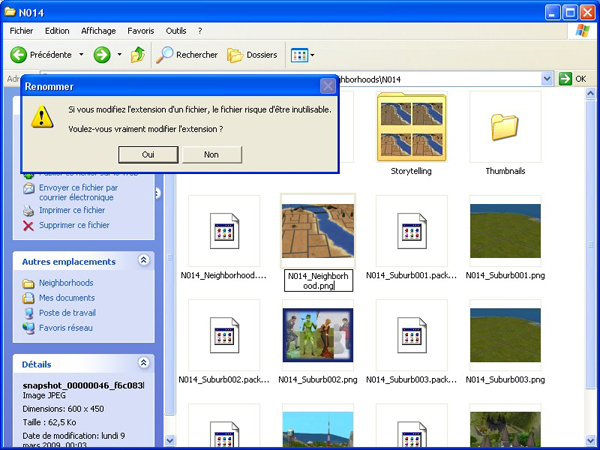Viewport: 600px width, 450px height.
Task: Go up one folder level
Action: tap(137, 55)
